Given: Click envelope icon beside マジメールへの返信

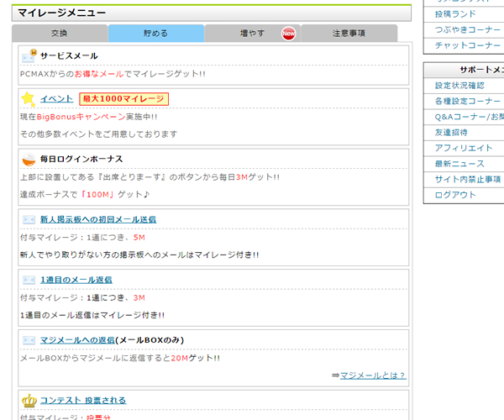Looking at the screenshot, I should (29, 340).
